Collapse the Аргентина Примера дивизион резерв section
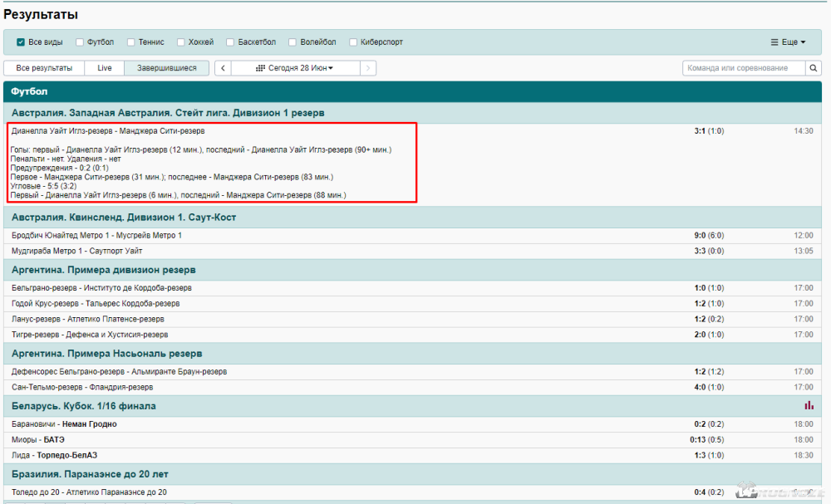The height and width of the screenshot is (504, 831). click(x=104, y=271)
